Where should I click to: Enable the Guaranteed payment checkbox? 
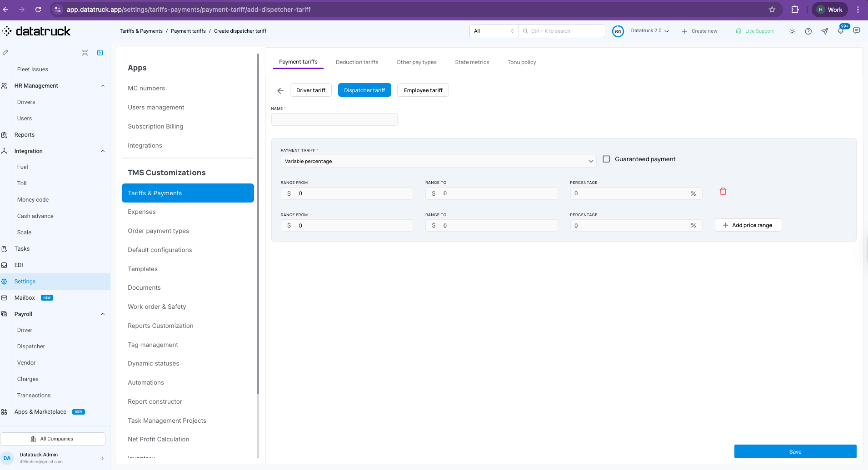(x=606, y=159)
